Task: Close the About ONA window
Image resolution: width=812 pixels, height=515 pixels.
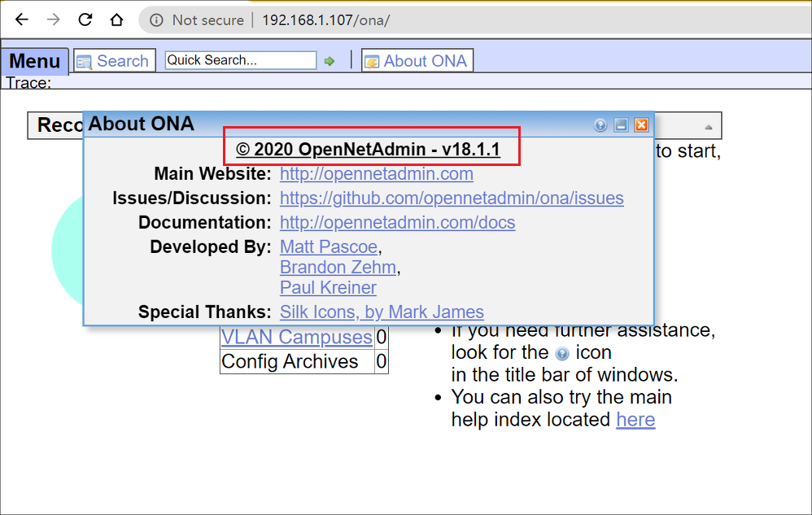Action: (x=642, y=124)
